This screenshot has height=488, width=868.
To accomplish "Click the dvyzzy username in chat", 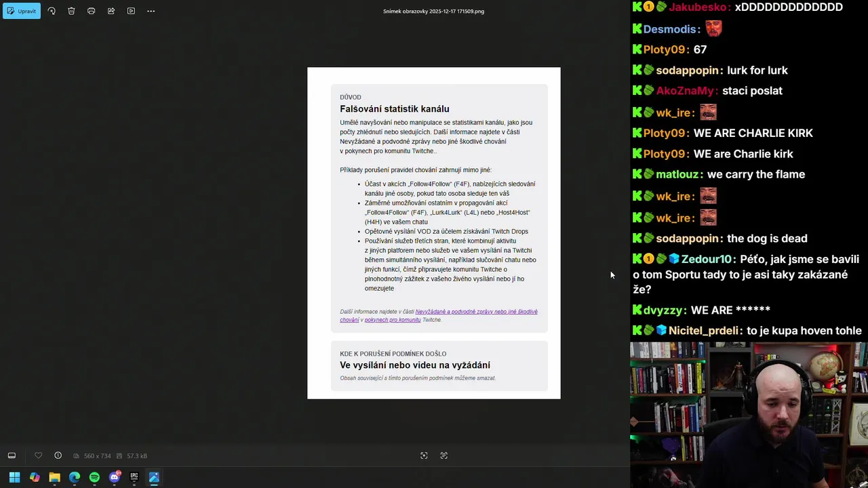I will [665, 310].
